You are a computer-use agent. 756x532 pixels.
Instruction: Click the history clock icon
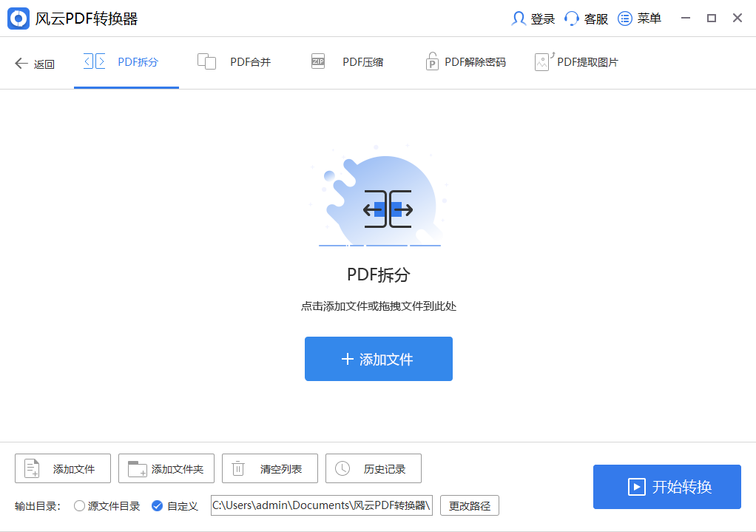pos(342,468)
